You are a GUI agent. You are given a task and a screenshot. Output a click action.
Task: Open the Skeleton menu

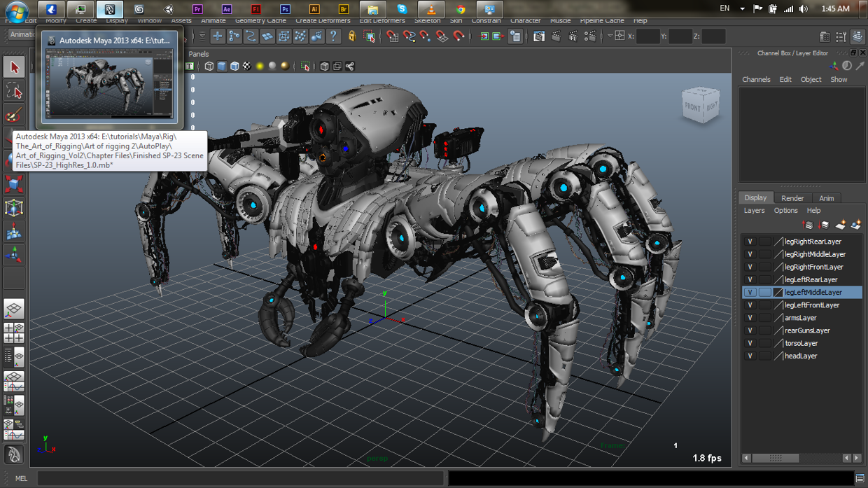click(x=427, y=21)
